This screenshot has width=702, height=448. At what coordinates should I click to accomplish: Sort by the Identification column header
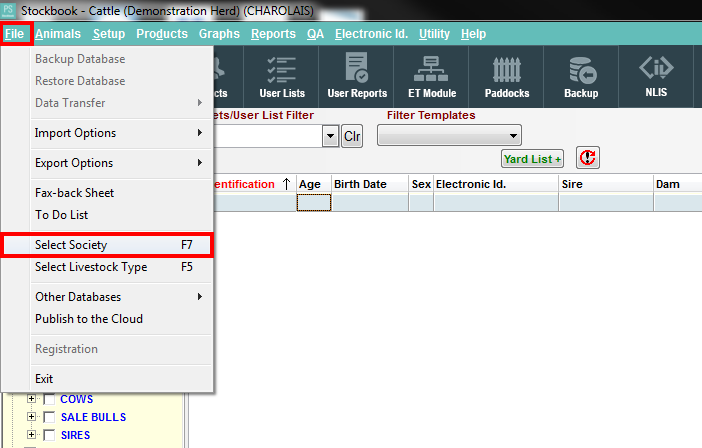pyautogui.click(x=254, y=184)
